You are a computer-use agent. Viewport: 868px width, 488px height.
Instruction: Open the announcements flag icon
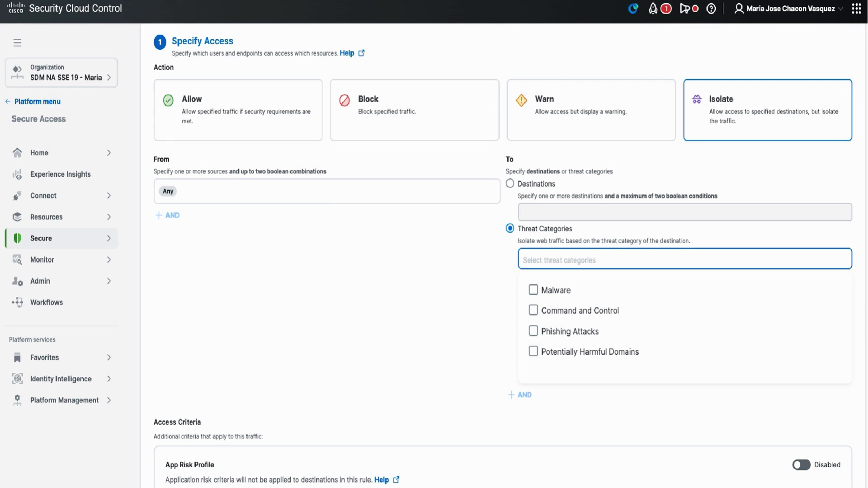pyautogui.click(x=684, y=9)
